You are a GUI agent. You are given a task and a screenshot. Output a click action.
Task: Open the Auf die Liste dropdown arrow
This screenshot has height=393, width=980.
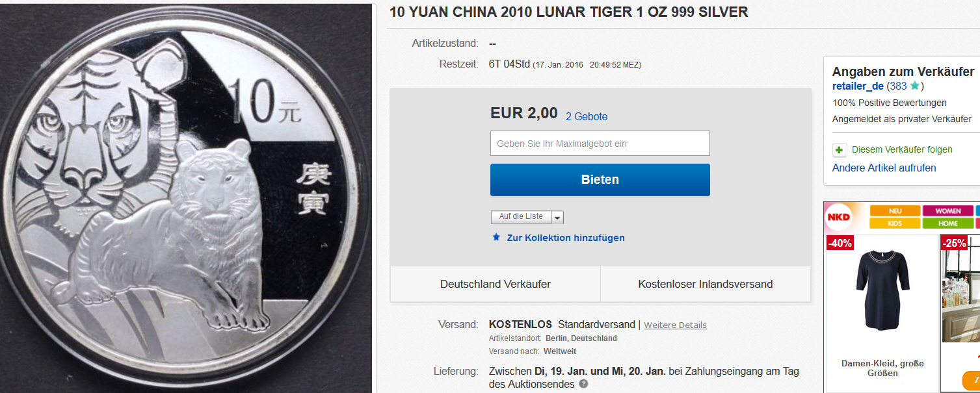(558, 217)
